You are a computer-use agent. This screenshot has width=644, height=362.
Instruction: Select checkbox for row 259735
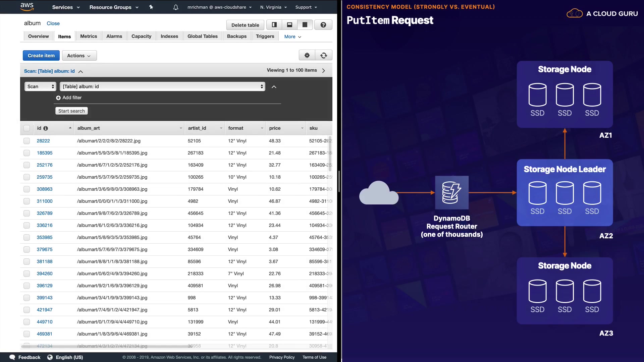coord(27,177)
